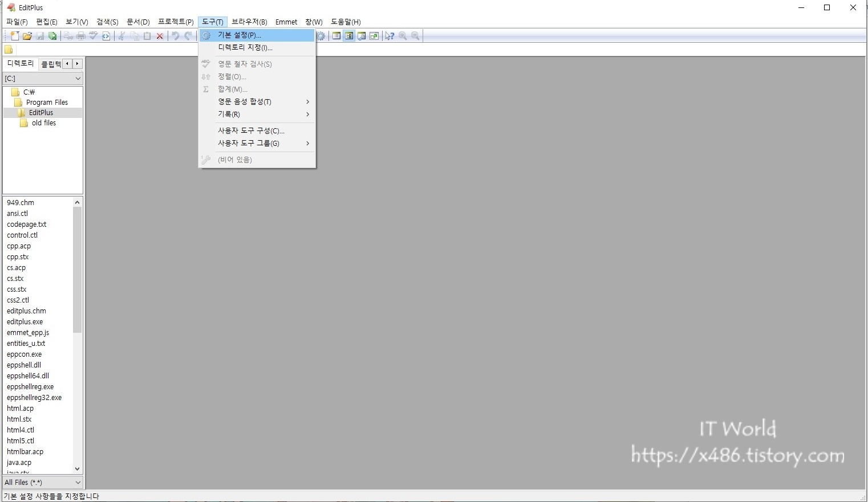Click the Print Preview toolbar icon
The image size is (868, 502).
click(68, 36)
